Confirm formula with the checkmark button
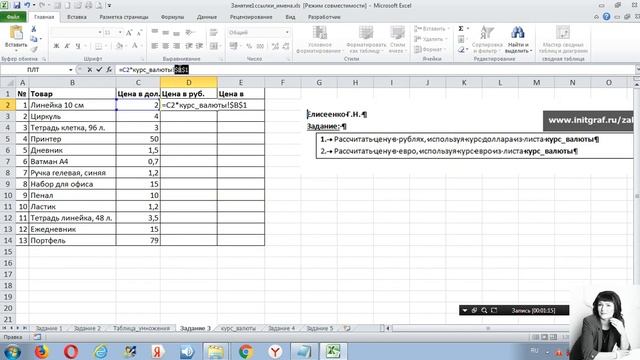Image resolution: width=640 pixels, height=360 pixels. tap(99, 70)
